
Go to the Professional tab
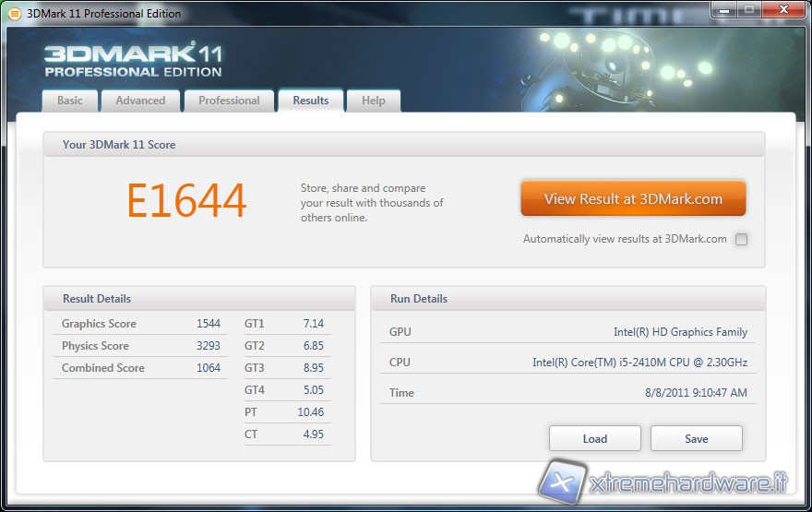(x=229, y=101)
